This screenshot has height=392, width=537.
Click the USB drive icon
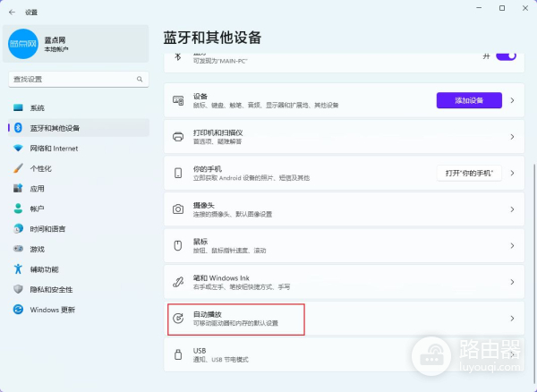click(x=178, y=354)
